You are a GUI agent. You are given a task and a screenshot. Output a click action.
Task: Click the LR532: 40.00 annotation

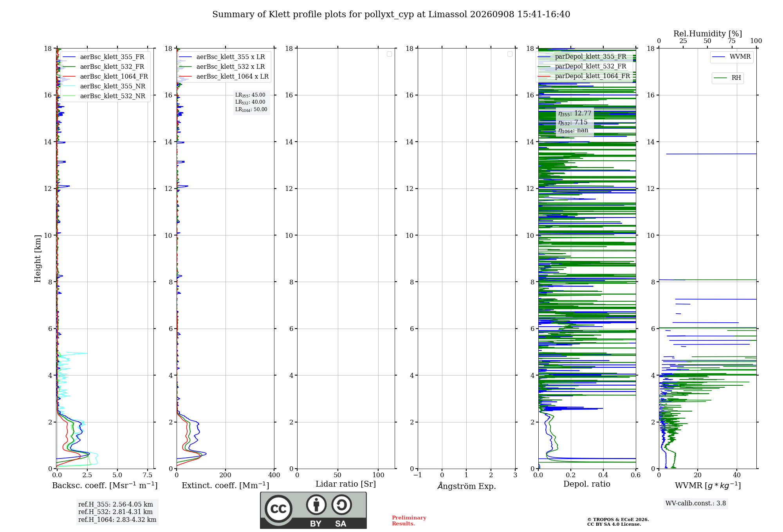(250, 102)
